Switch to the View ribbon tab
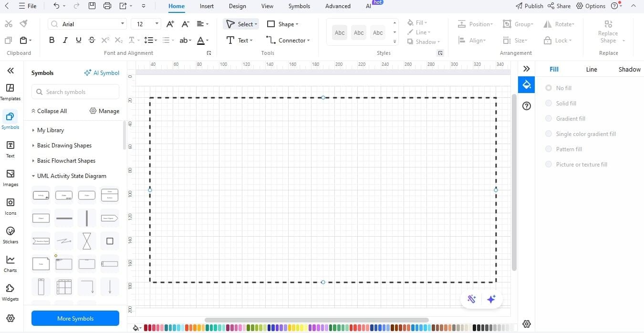This screenshot has width=644, height=333. point(267,6)
